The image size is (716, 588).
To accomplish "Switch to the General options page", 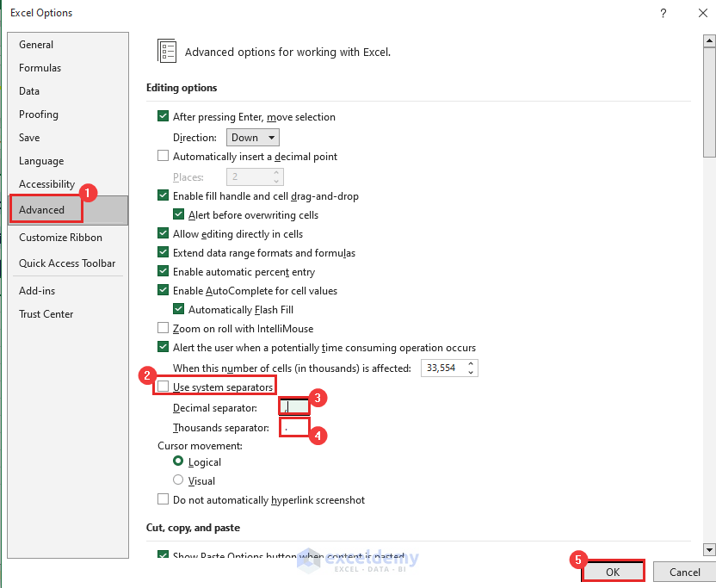I will 36,44.
